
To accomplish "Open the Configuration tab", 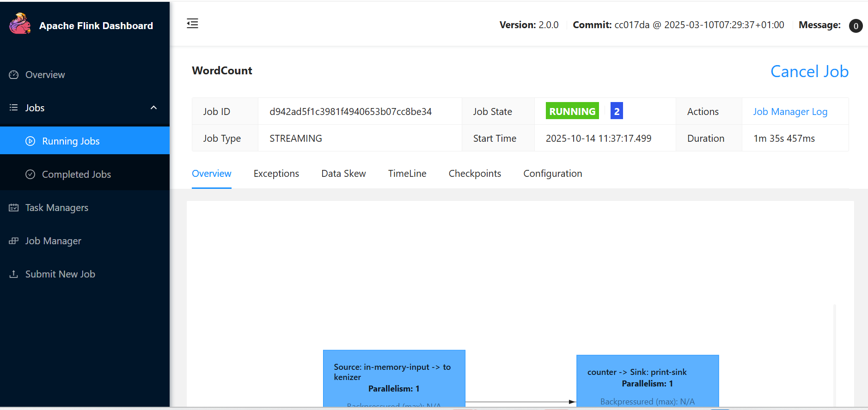I will (553, 174).
